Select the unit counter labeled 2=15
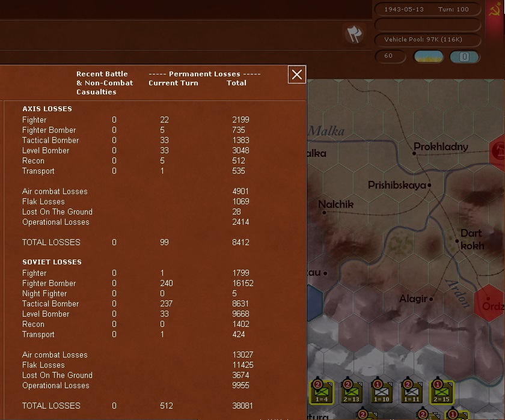The image size is (505, 420). tap(441, 392)
